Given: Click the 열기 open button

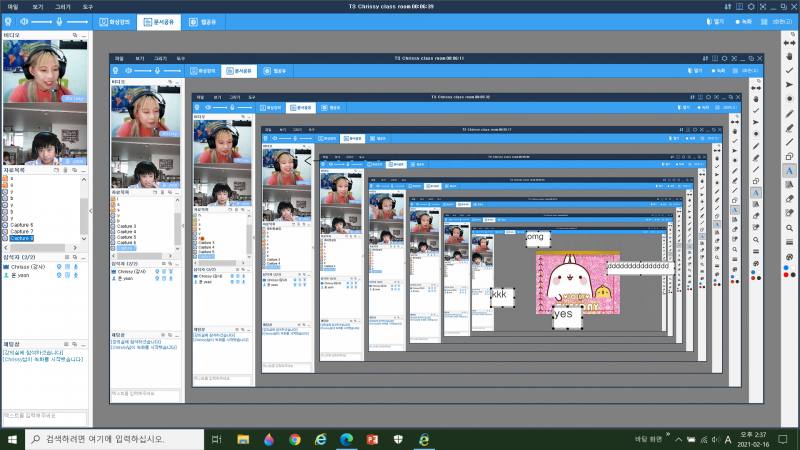Looking at the screenshot, I should [714, 20].
